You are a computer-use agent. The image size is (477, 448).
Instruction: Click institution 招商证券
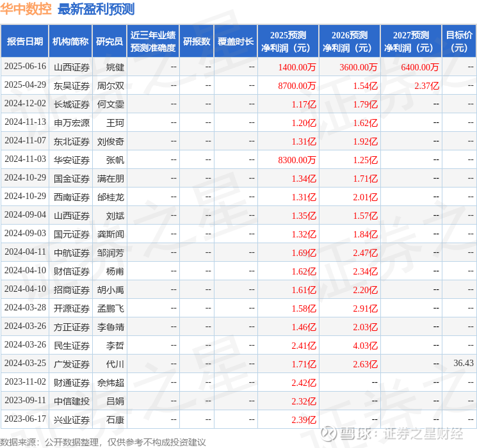click(x=72, y=290)
